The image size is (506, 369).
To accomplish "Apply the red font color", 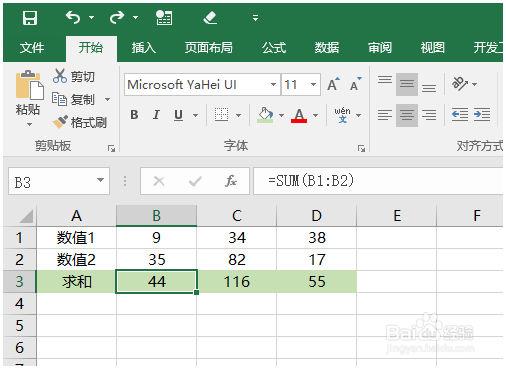I will [x=299, y=115].
